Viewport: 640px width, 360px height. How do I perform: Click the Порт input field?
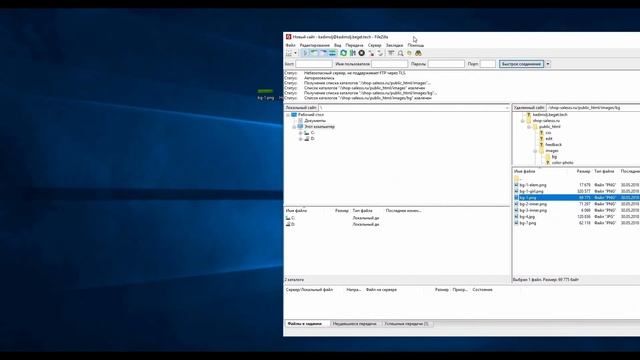point(487,64)
